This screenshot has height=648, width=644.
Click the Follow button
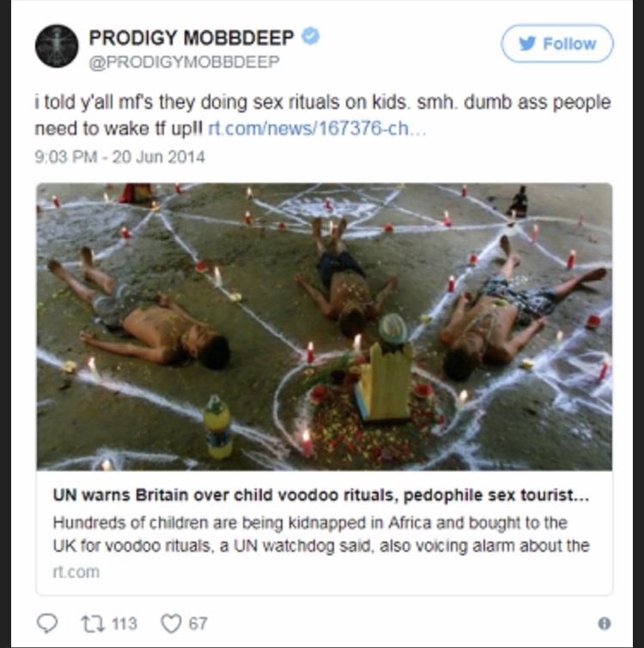tap(557, 44)
